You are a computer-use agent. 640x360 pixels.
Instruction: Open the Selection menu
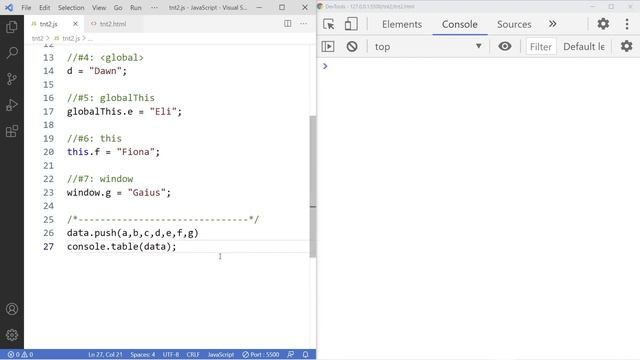(71, 7)
